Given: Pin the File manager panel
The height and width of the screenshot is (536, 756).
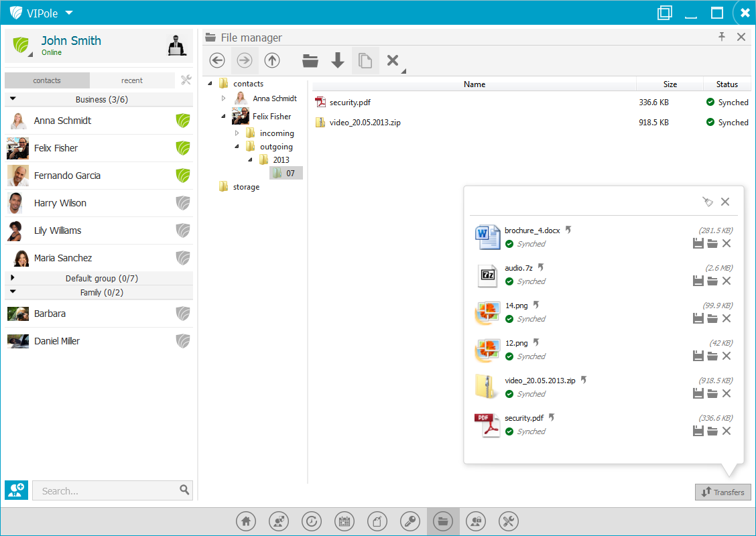Looking at the screenshot, I should (722, 38).
